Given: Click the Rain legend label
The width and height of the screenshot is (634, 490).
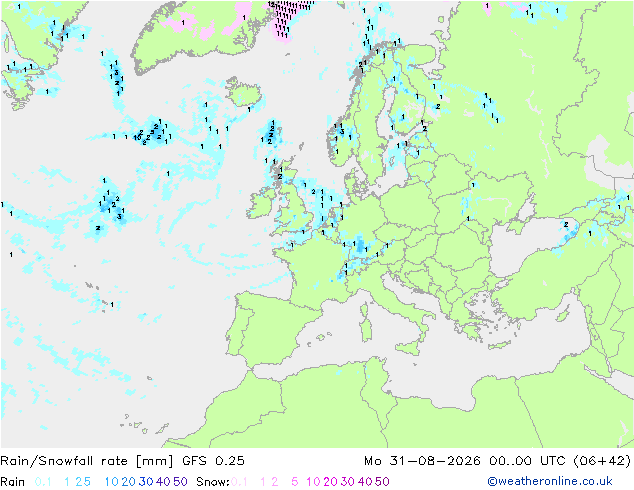Looking at the screenshot, I should (13, 482).
